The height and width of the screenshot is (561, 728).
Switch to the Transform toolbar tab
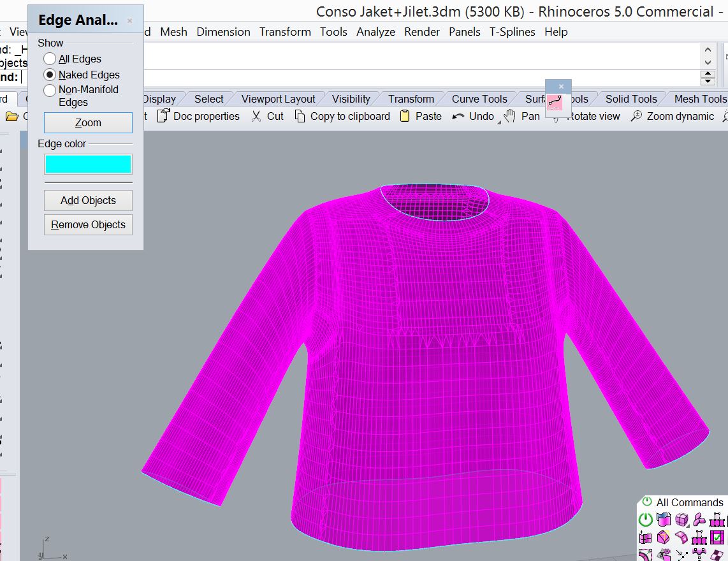pyautogui.click(x=411, y=99)
